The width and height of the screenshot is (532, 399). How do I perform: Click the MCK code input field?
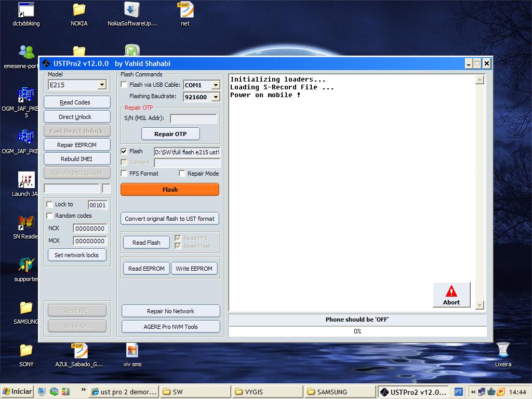(90, 241)
